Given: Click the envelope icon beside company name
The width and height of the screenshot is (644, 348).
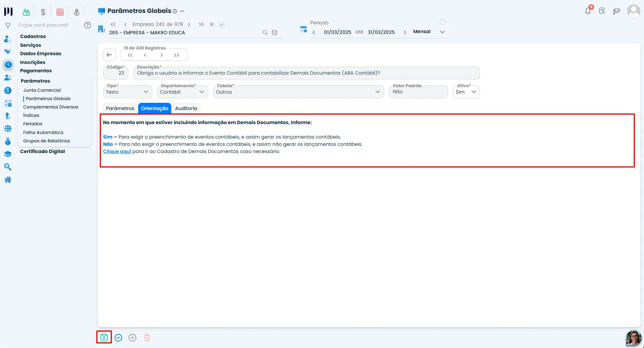Looking at the screenshot, I should point(274,33).
